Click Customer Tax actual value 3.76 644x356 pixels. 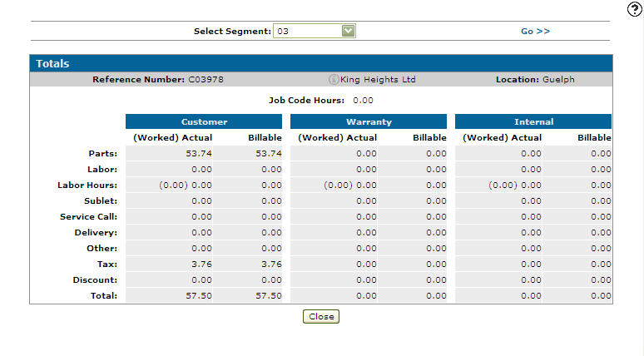tap(201, 264)
